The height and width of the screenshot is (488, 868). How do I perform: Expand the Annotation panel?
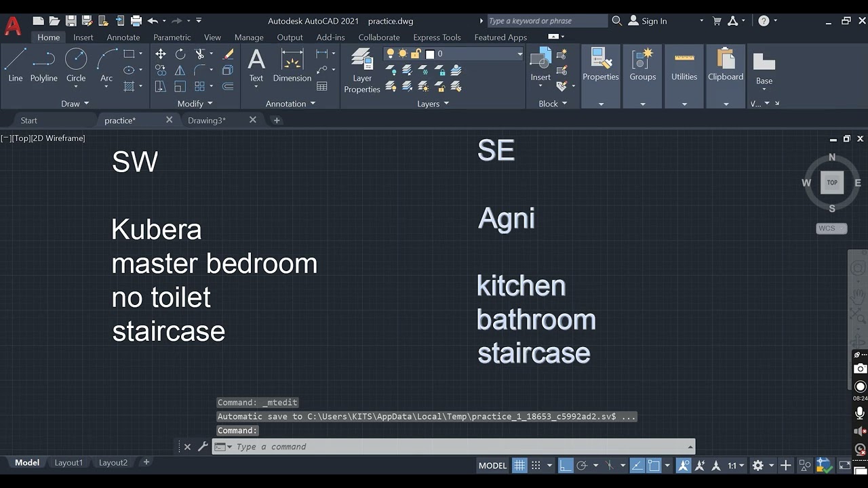(290, 104)
